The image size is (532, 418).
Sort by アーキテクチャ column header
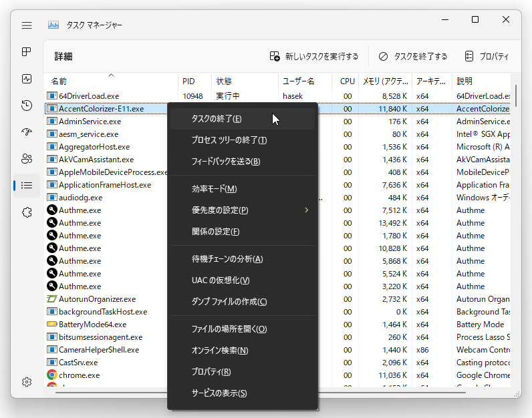click(432, 81)
